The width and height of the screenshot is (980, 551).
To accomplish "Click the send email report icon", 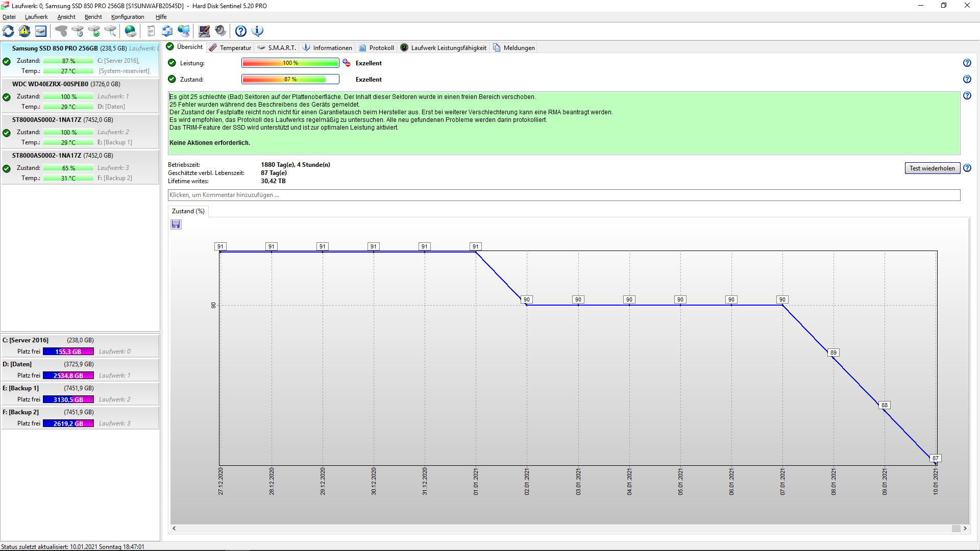I will tap(167, 31).
